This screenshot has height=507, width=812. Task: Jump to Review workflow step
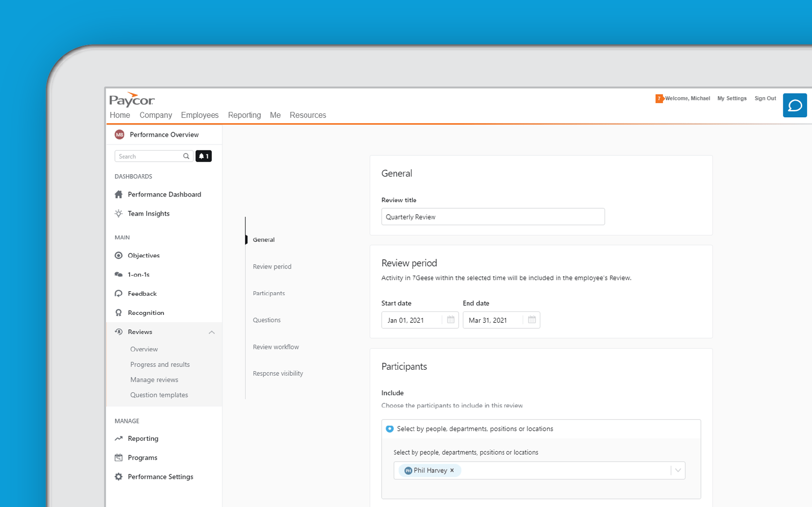point(276,347)
